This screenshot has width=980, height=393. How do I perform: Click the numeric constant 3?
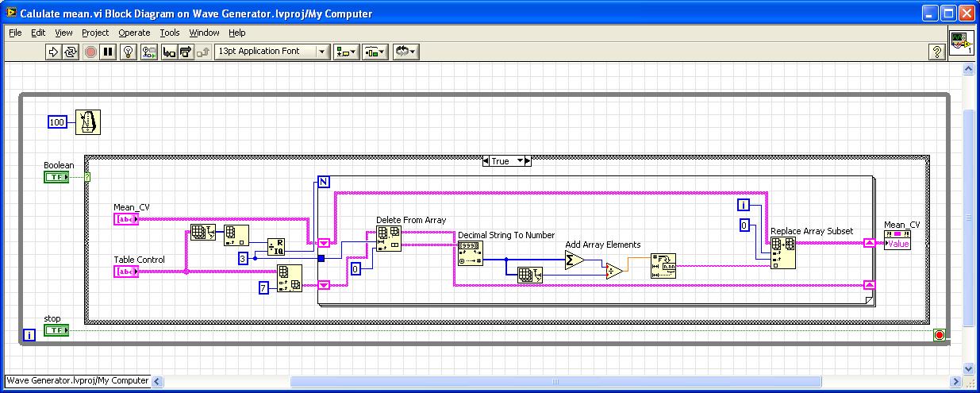click(x=245, y=258)
